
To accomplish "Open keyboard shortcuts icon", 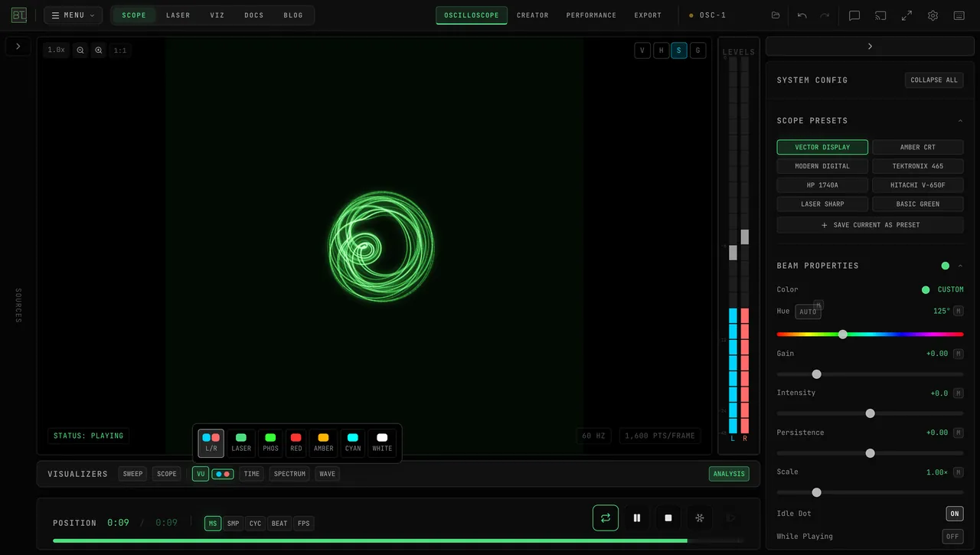I will pos(959,15).
